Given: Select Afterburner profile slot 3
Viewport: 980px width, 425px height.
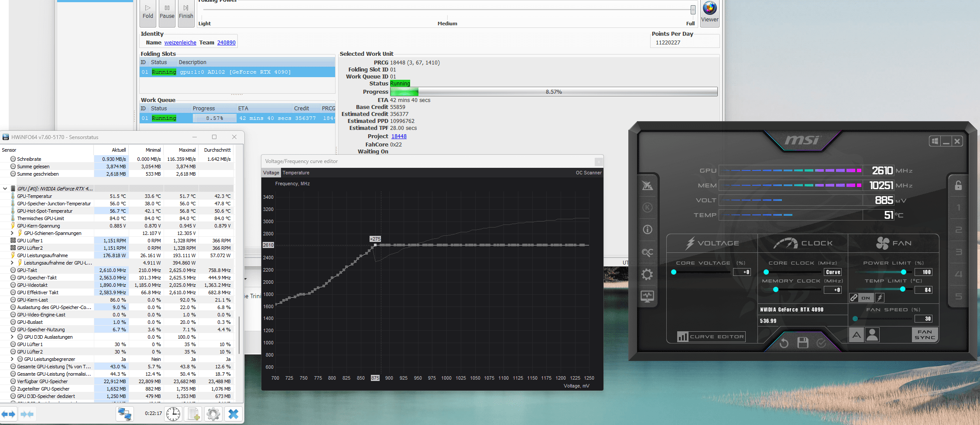Looking at the screenshot, I should 959,252.
